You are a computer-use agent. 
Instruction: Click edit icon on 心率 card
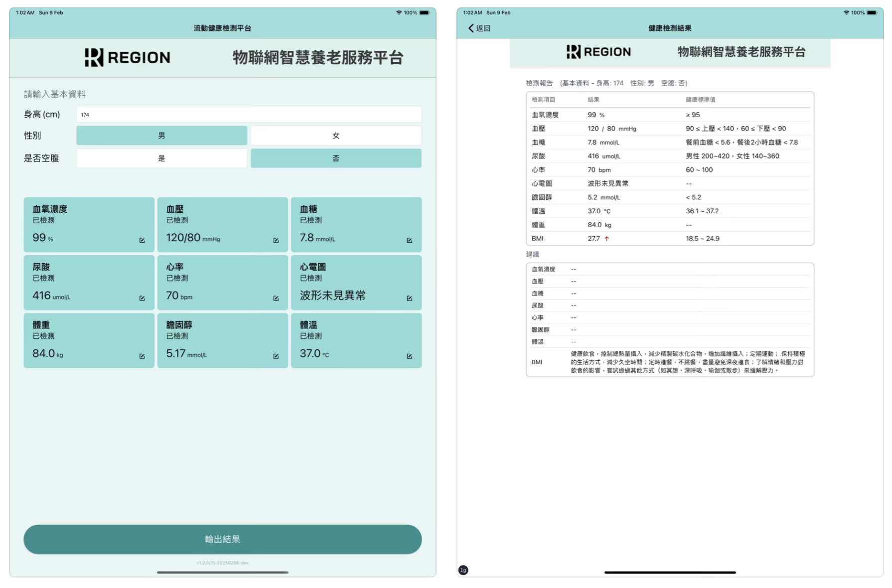(276, 298)
